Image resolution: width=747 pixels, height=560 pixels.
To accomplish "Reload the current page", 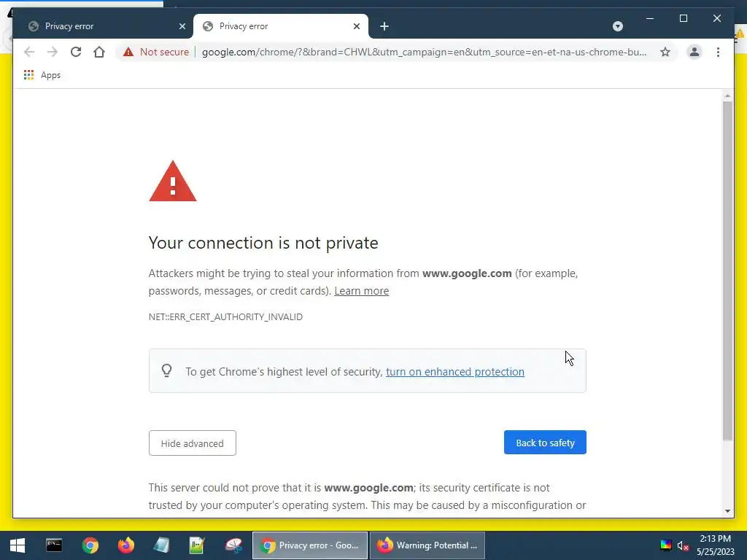I will pos(76,52).
